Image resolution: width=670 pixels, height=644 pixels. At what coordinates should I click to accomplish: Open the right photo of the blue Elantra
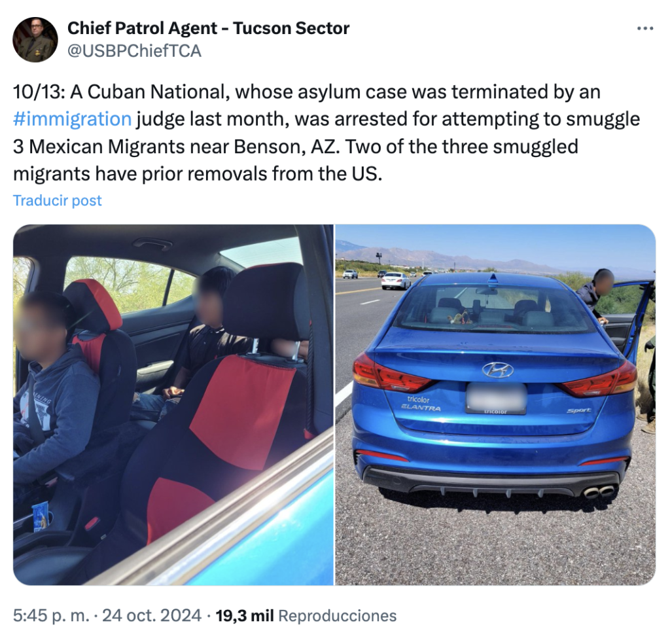tap(495, 404)
